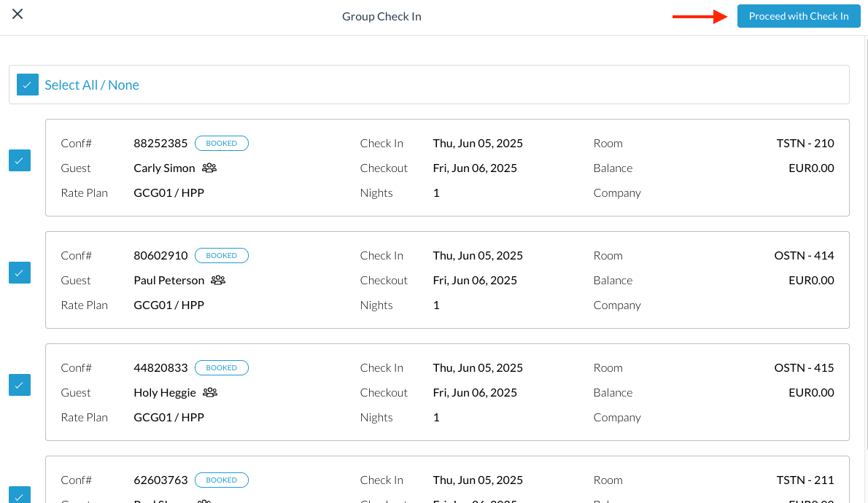This screenshot has height=503, width=868.
Task: Click the BOOKED badge on Paul Peterson's reservation
Action: tap(222, 255)
